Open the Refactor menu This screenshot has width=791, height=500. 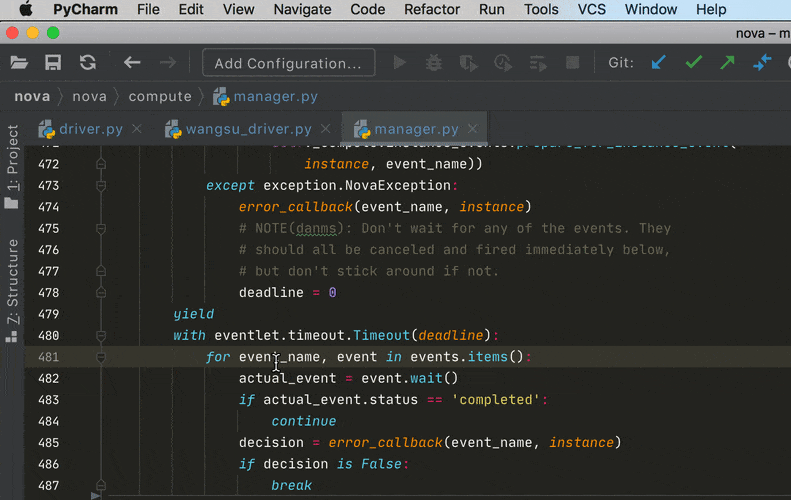(x=432, y=9)
